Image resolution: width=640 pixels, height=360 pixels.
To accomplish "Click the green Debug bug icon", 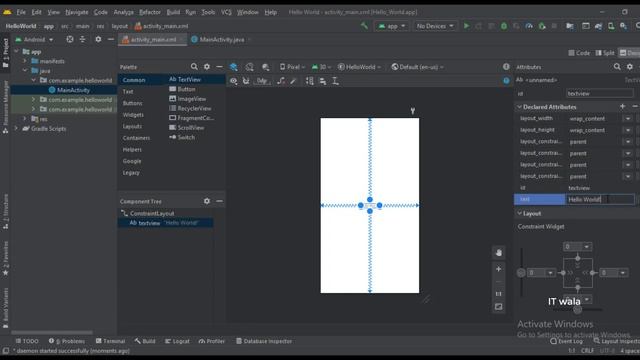I will click(x=504, y=26).
